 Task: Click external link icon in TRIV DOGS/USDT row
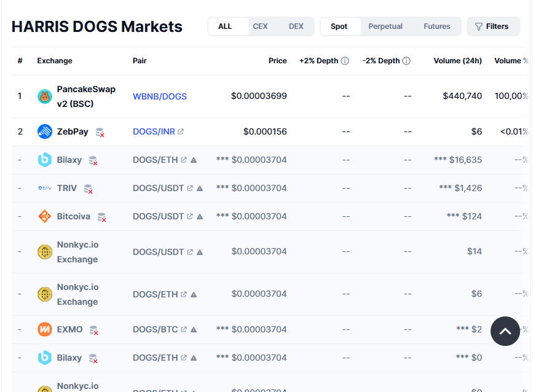[x=190, y=188]
